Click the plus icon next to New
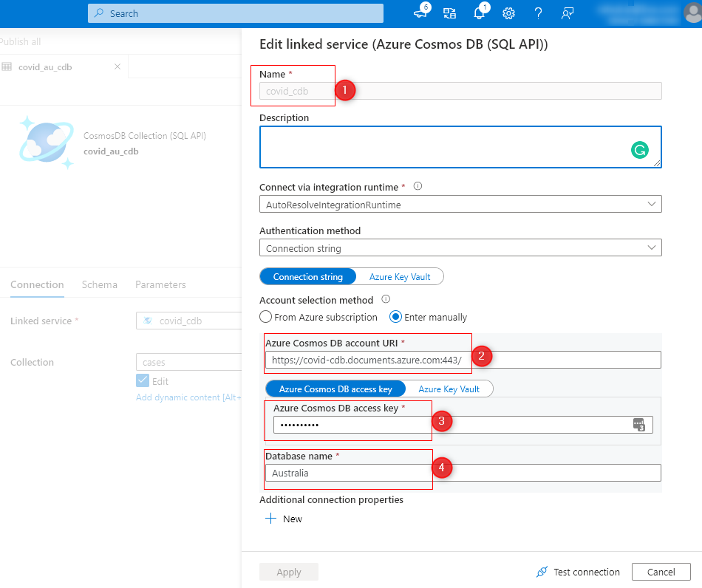This screenshot has width=702, height=588. [x=271, y=519]
